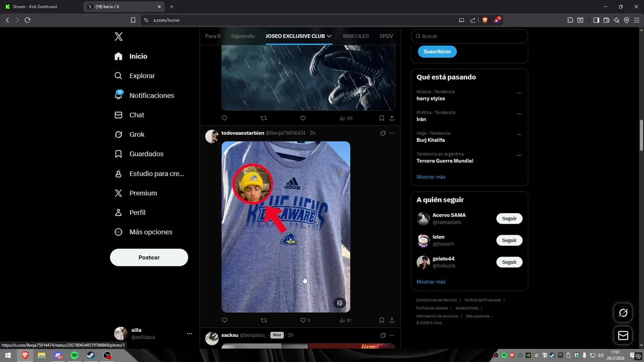Bookmark the Spider-Man image post
Image resolution: width=644 pixels, height=362 pixels.
pyautogui.click(x=382, y=118)
